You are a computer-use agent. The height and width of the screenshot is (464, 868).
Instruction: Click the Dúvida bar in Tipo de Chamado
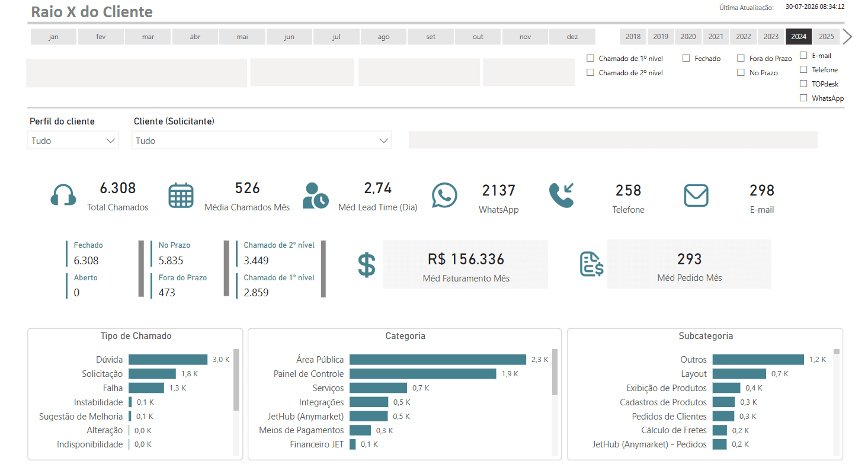pyautogui.click(x=168, y=360)
